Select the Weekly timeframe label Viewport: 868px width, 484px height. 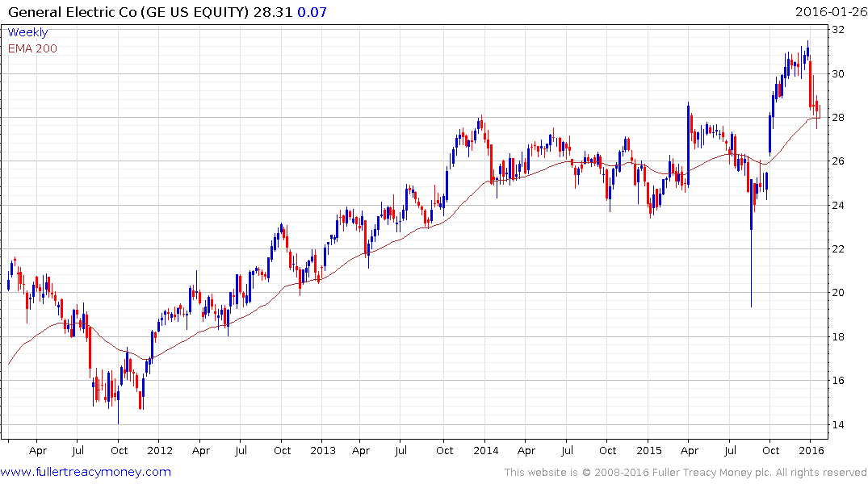(27, 32)
